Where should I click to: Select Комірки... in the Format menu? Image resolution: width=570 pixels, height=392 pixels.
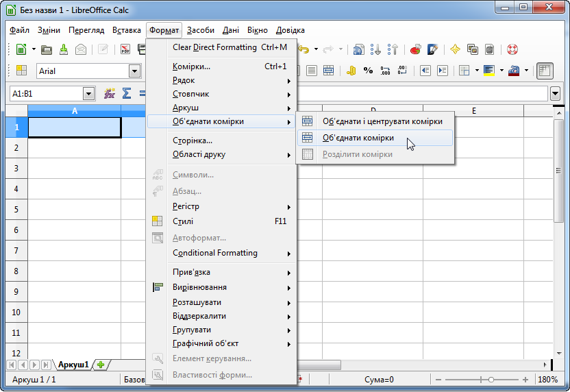pos(222,66)
